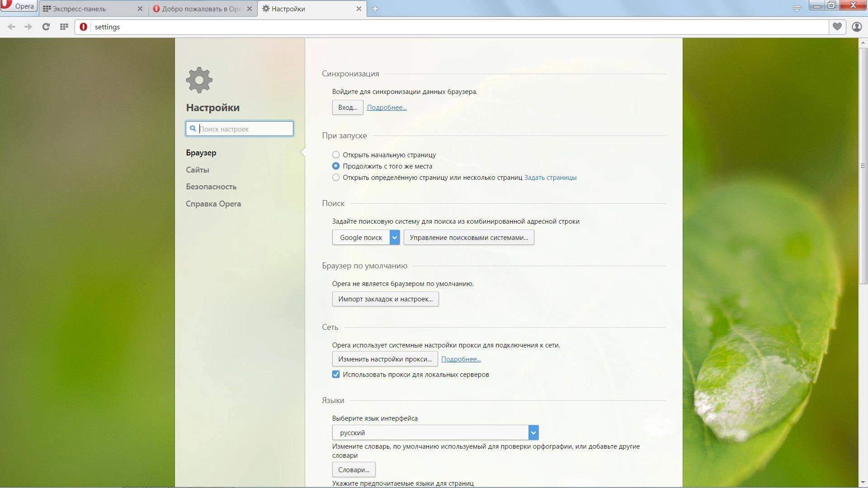Click the Сеть section heading

click(x=330, y=327)
